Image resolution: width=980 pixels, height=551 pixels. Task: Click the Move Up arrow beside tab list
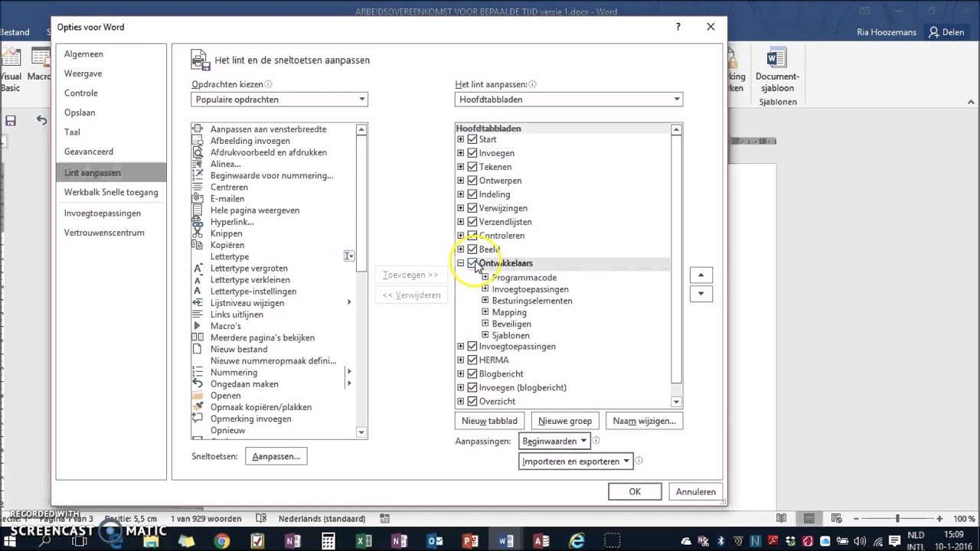[701, 275]
